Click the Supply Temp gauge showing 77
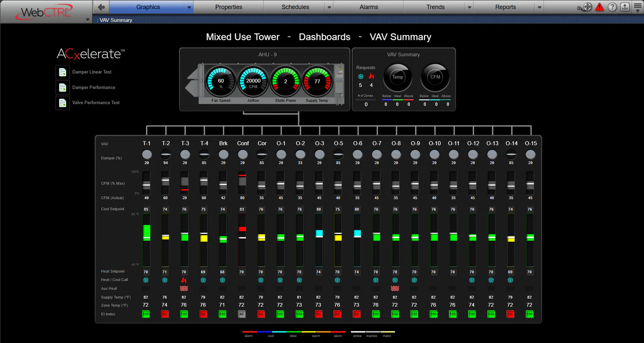The image size is (644, 343). (317, 81)
